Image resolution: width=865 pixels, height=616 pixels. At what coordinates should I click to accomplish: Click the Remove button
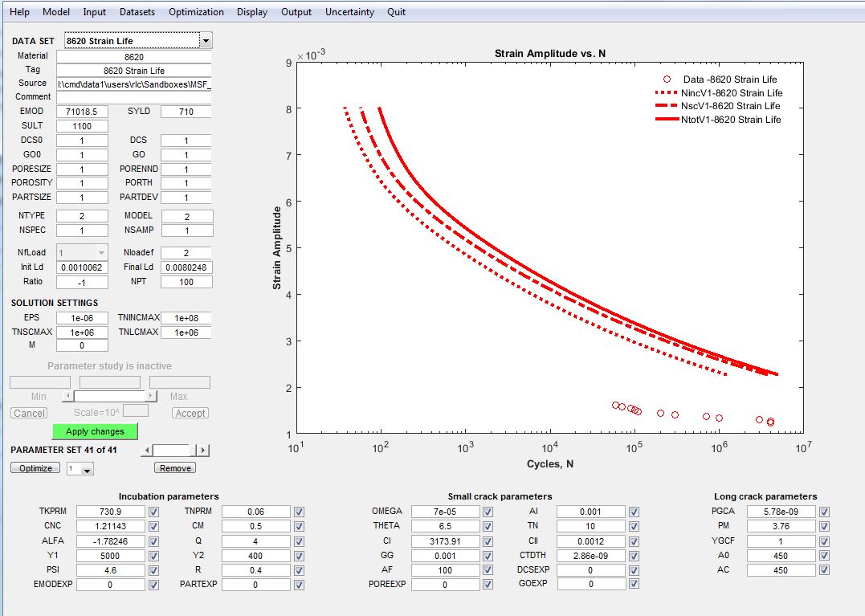click(175, 468)
